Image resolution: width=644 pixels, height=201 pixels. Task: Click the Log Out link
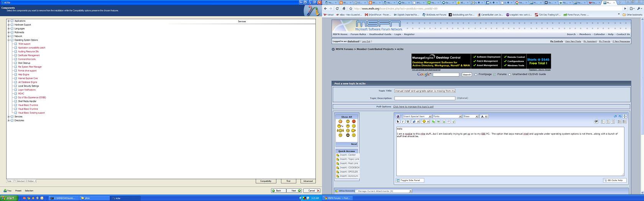[366, 41]
